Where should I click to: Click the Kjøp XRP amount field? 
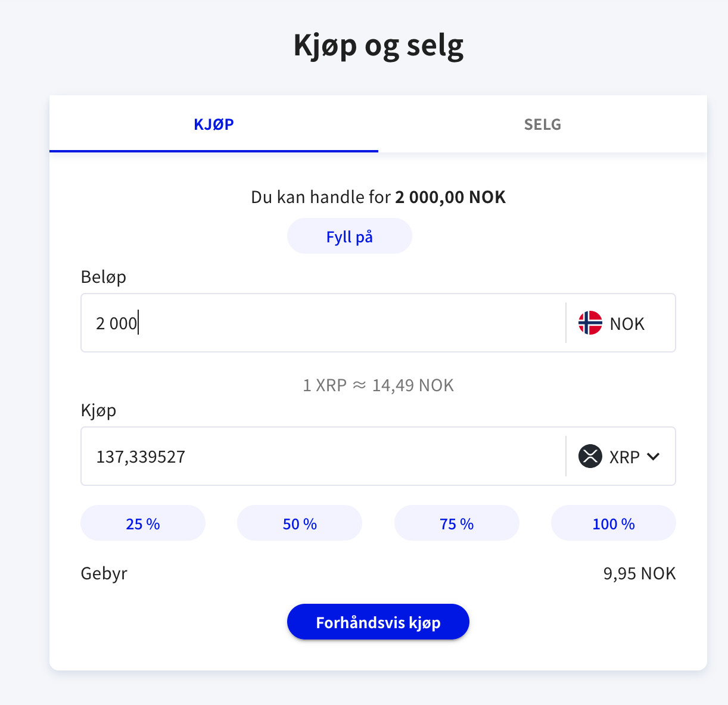298,456
